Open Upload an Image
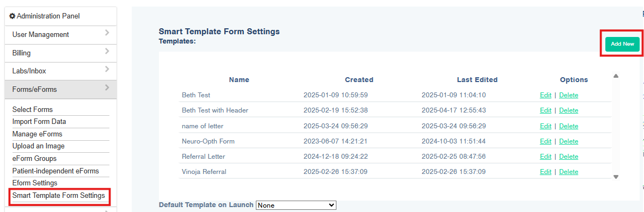Viewport: 644px width, 212px height. coord(39,146)
